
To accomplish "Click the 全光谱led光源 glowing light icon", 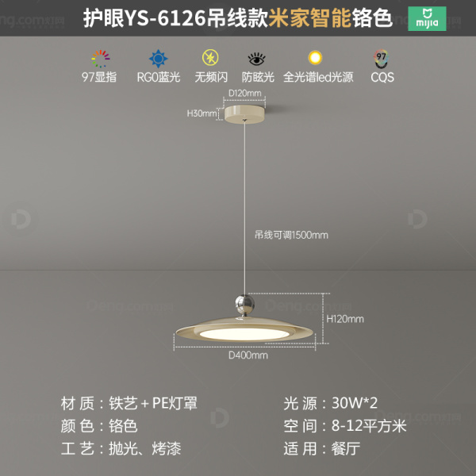I will tap(315, 57).
